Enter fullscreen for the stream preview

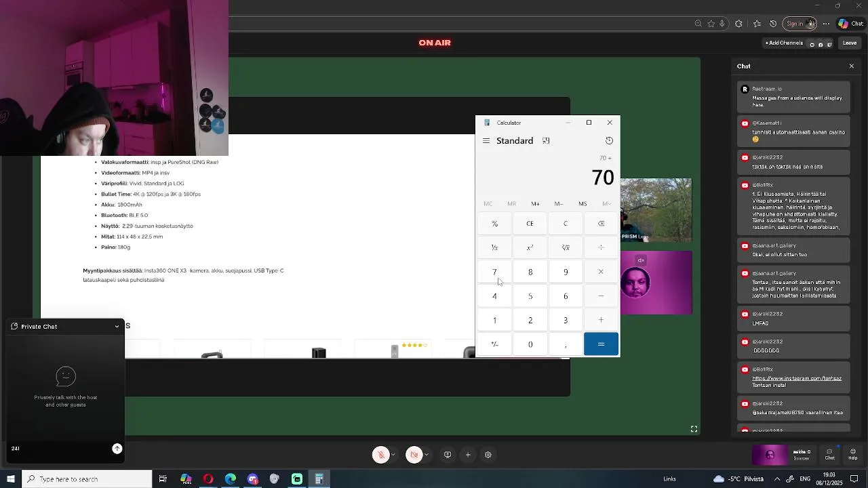pyautogui.click(x=694, y=429)
